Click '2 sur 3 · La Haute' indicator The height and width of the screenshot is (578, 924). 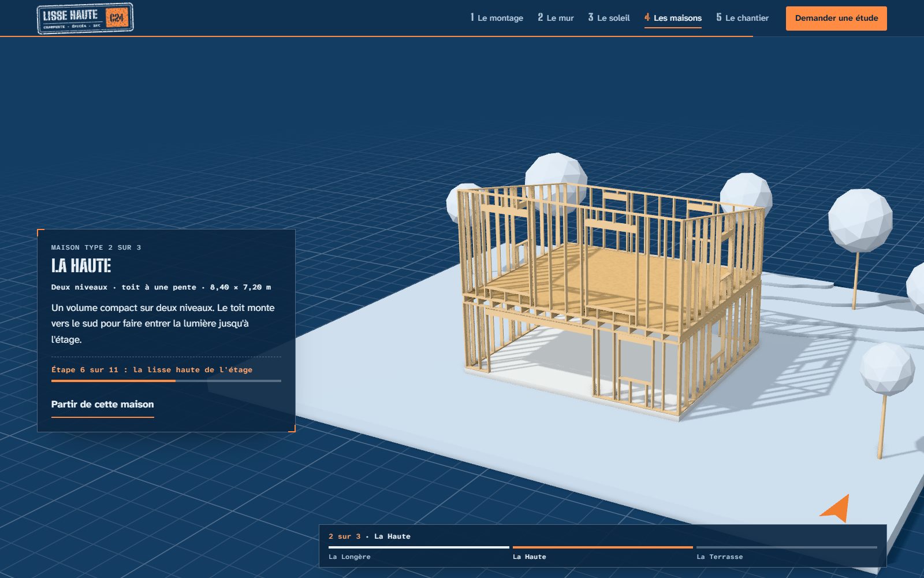click(370, 536)
